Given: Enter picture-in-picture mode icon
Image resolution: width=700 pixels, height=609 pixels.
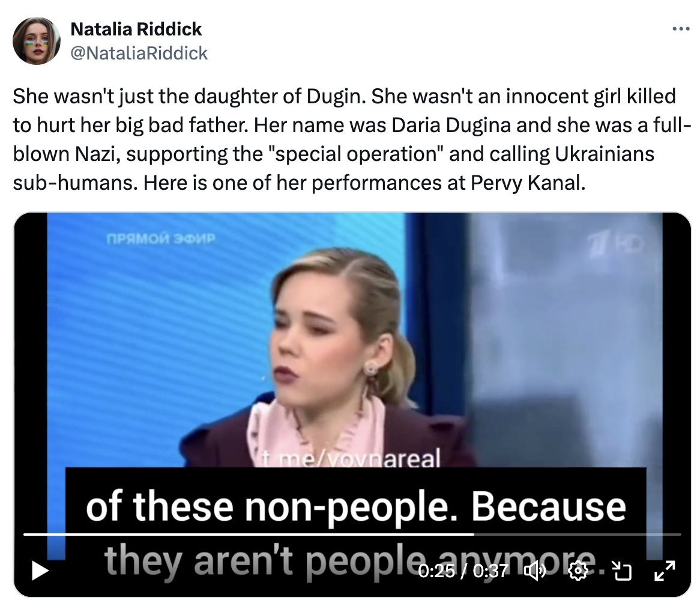Looking at the screenshot, I should pos(621,571).
